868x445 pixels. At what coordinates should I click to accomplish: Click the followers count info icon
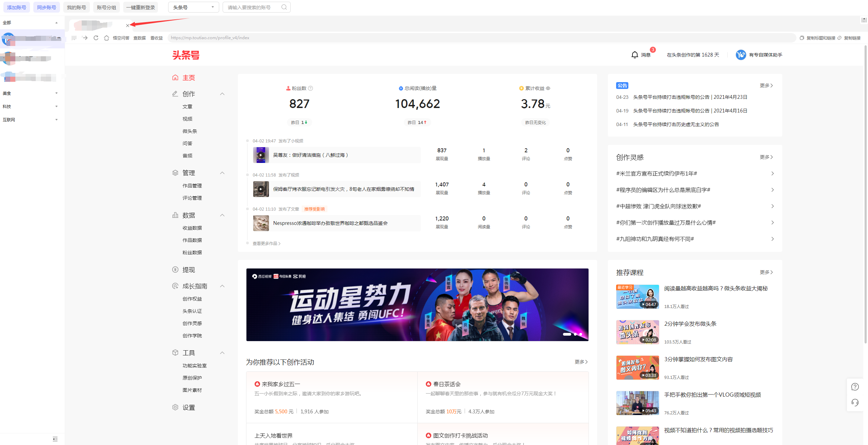click(x=310, y=88)
